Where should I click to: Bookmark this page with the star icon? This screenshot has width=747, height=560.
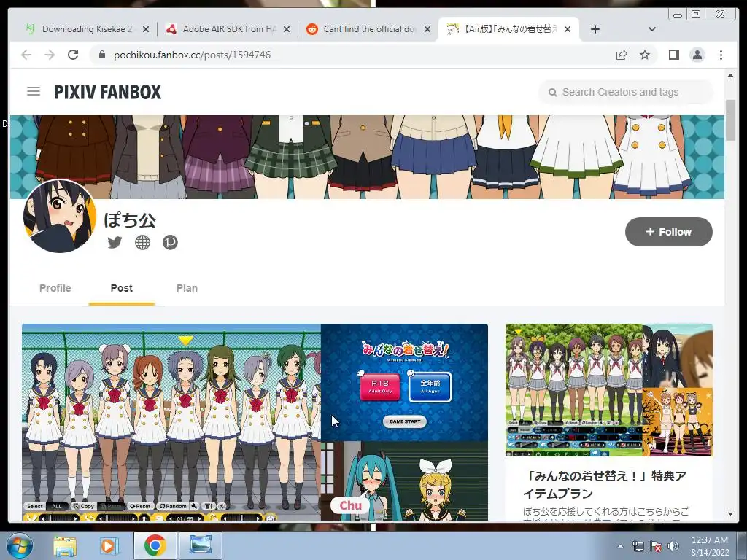coord(645,55)
